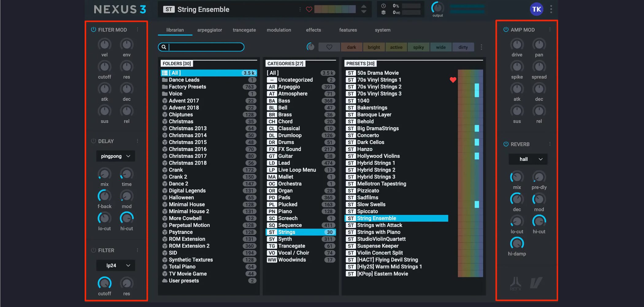644x307 pixels.
Task: Toggle the heart favorites filter button
Action: (x=329, y=47)
